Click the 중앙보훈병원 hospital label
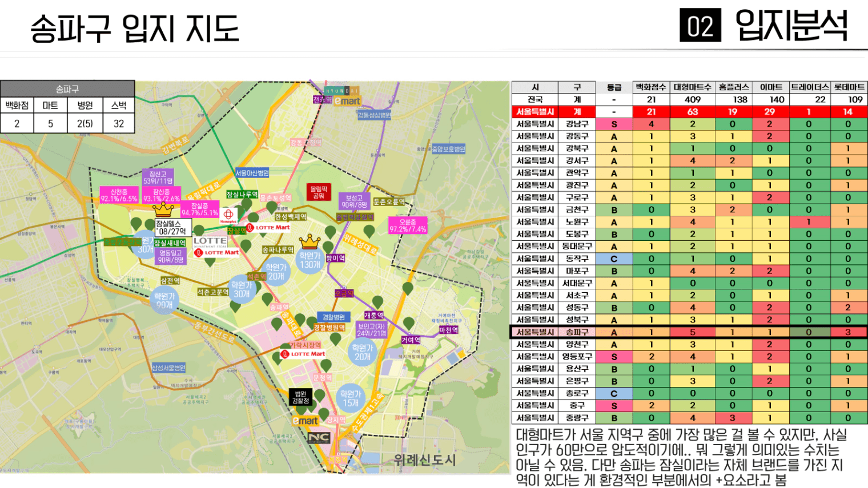Screen dimensions: 868x488 (x=448, y=149)
